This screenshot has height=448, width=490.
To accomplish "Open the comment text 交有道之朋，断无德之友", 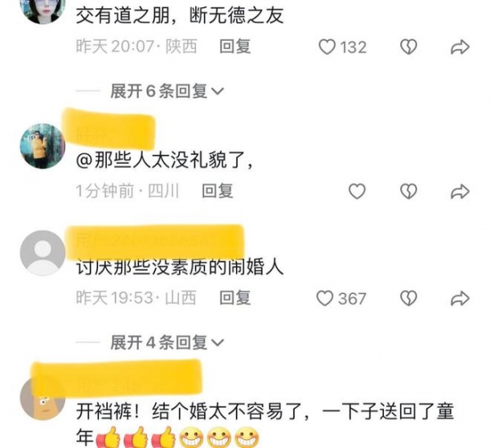I will click(x=180, y=16).
